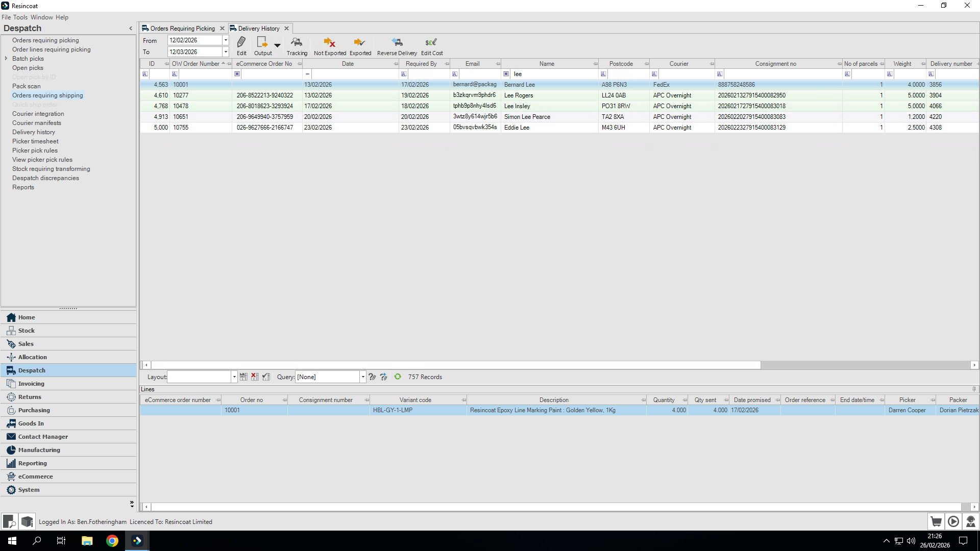This screenshot has height=551, width=980.
Task: Toggle the Name column filter operator
Action: [506, 74]
